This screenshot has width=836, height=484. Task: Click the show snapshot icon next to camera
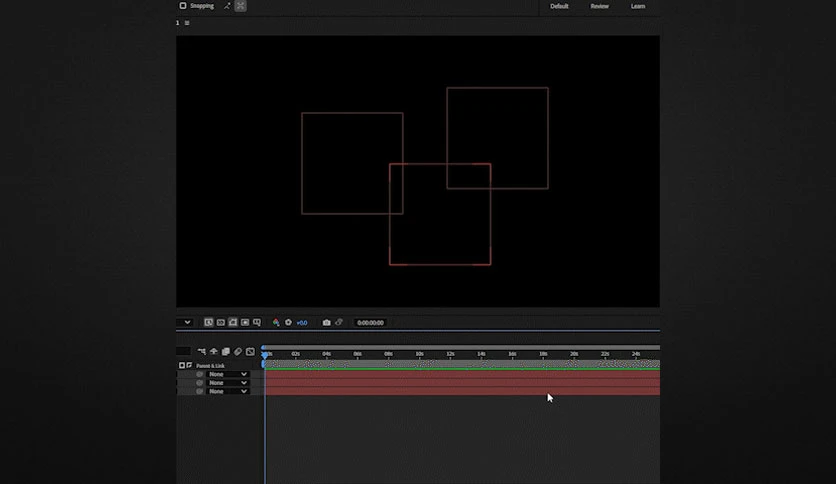coord(339,322)
